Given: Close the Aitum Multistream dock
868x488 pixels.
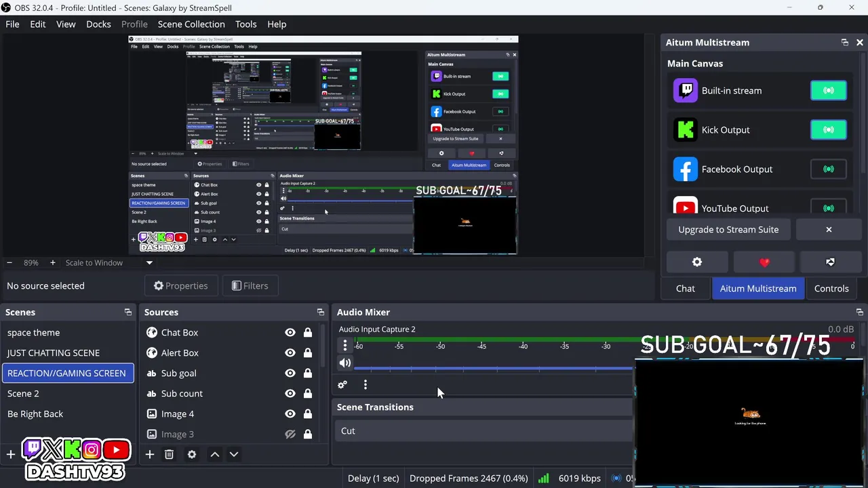Looking at the screenshot, I should (x=860, y=42).
